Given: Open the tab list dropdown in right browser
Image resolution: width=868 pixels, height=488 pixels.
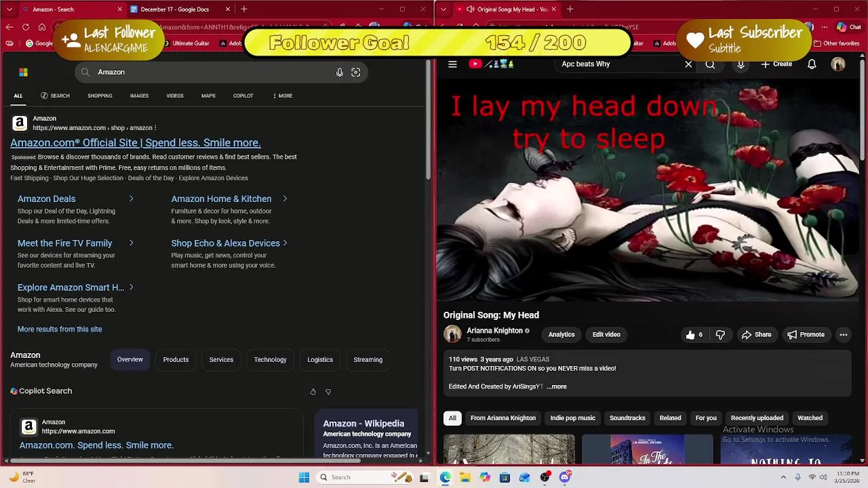Looking at the screenshot, I should pos(443,9).
